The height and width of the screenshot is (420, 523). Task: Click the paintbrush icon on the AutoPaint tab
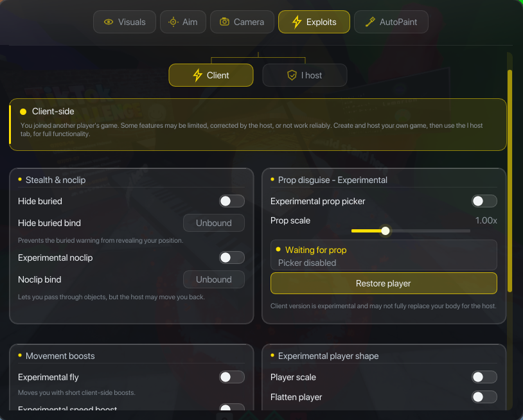(370, 22)
